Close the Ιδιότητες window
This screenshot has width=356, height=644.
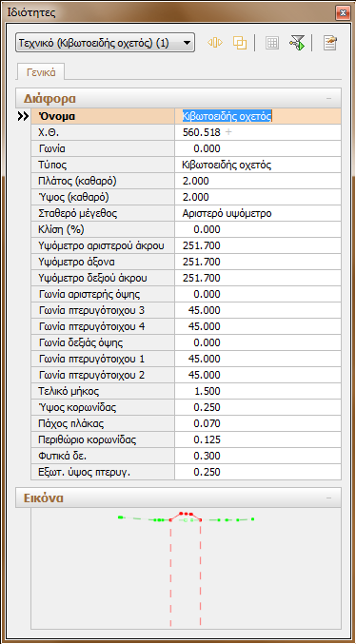(342, 12)
